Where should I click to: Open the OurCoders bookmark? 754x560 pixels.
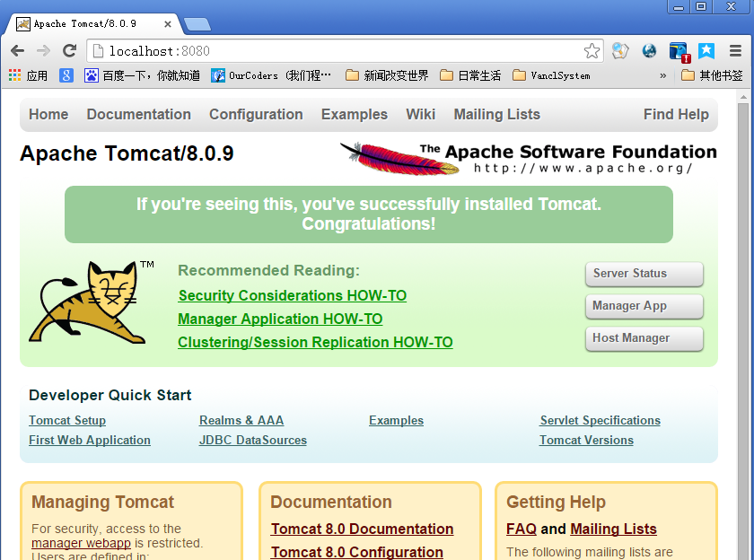coord(271,75)
